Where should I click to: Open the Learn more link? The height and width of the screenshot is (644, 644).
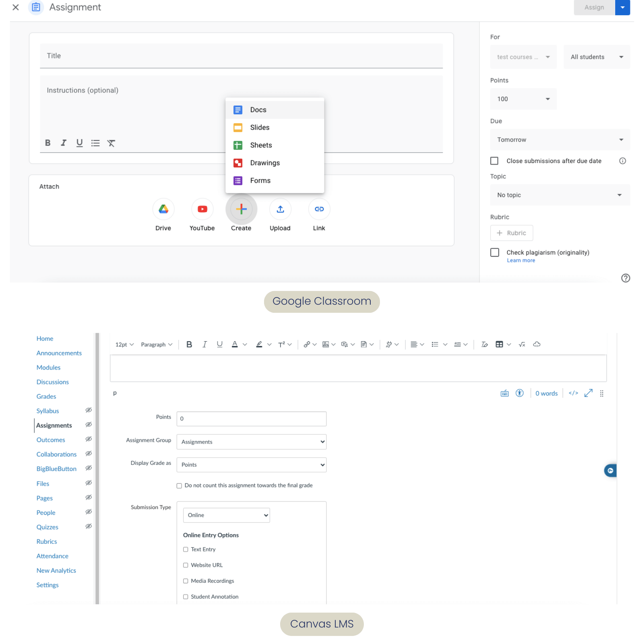click(521, 260)
